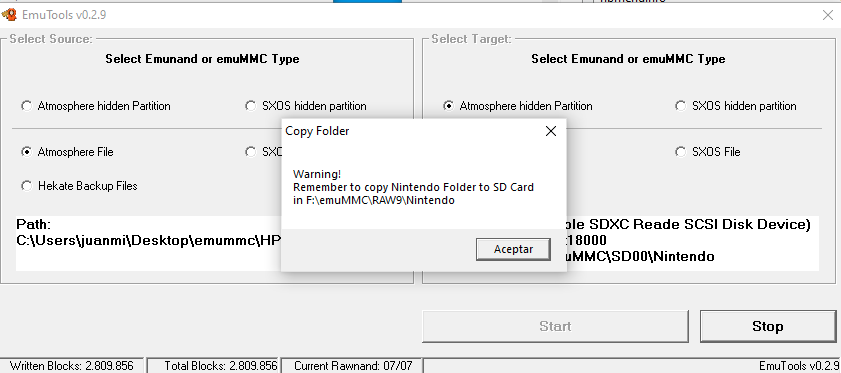Click source 'Select Emunand or emuMMC Type' heading
The width and height of the screenshot is (841, 373).
click(x=202, y=59)
